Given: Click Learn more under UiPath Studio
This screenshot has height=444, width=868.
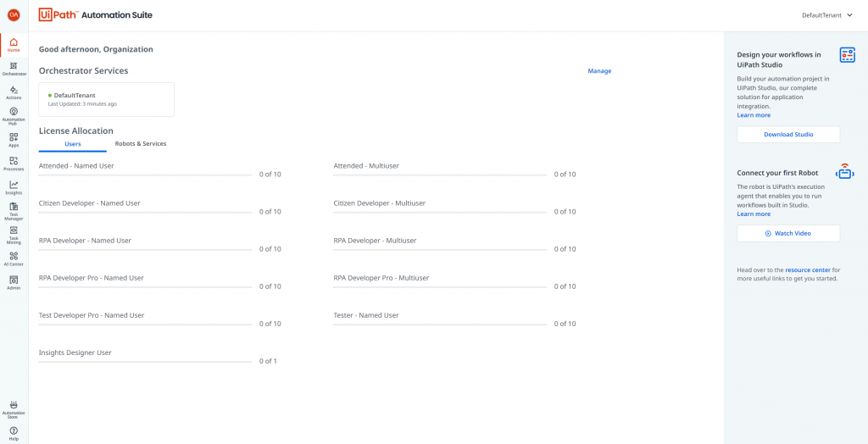Looking at the screenshot, I should click(754, 115).
